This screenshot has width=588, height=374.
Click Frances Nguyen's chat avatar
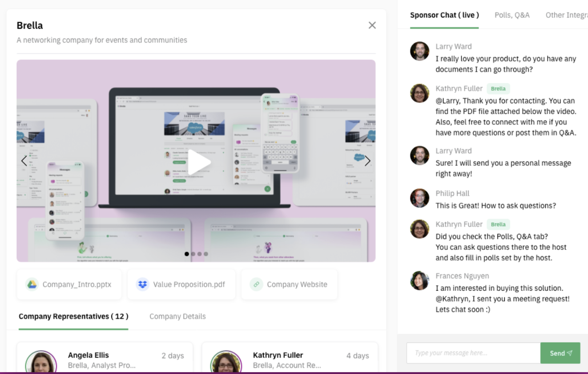[x=419, y=280]
